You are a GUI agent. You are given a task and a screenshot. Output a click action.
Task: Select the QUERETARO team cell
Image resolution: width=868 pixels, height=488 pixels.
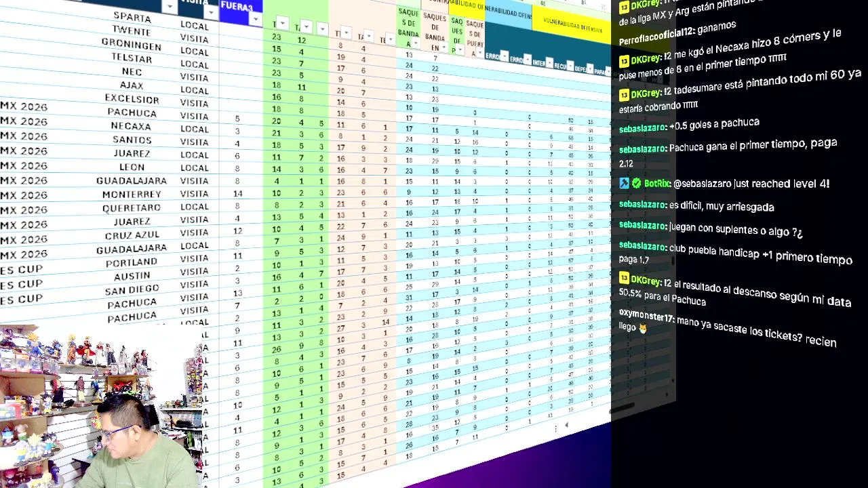(x=132, y=208)
